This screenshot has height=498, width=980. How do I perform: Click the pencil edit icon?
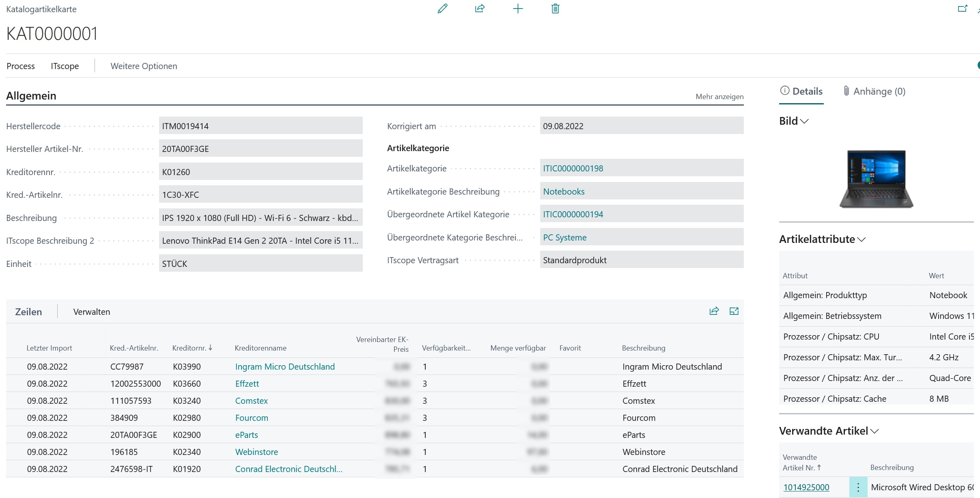pos(442,9)
